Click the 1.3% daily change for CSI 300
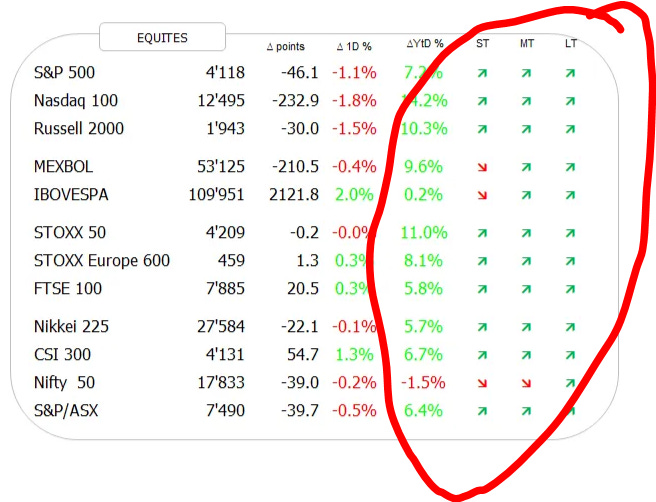Image resolution: width=656 pixels, height=502 pixels. point(354,355)
